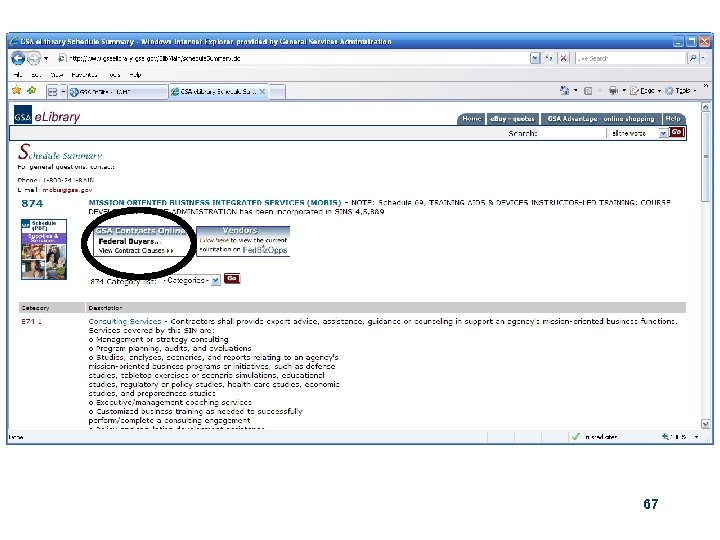Click the red Go search button
Viewport: 720px width, 540px height.
677,132
